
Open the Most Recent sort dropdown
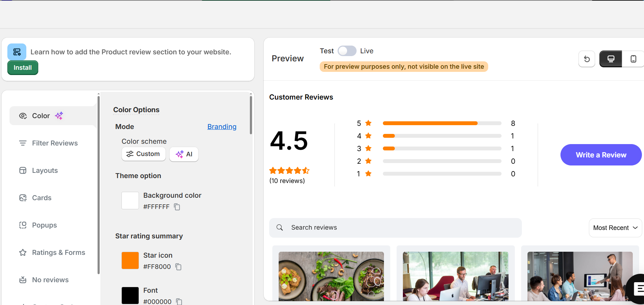point(615,228)
